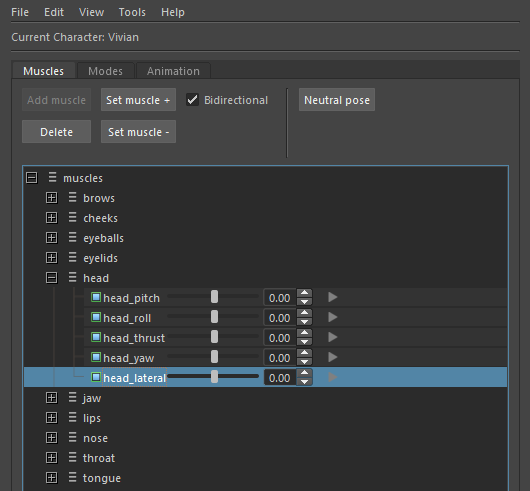
Task: Expand the jaw group
Action: [x=51, y=398]
